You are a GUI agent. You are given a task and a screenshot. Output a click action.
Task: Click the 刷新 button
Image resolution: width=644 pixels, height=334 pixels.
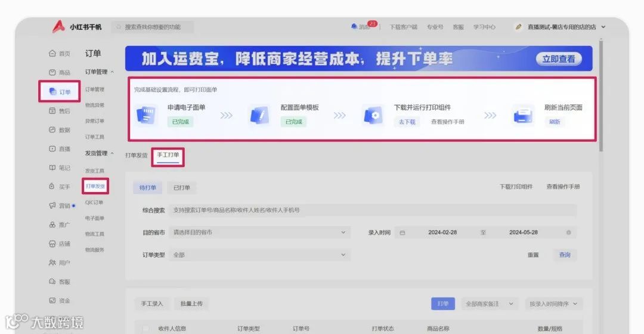tap(555, 122)
